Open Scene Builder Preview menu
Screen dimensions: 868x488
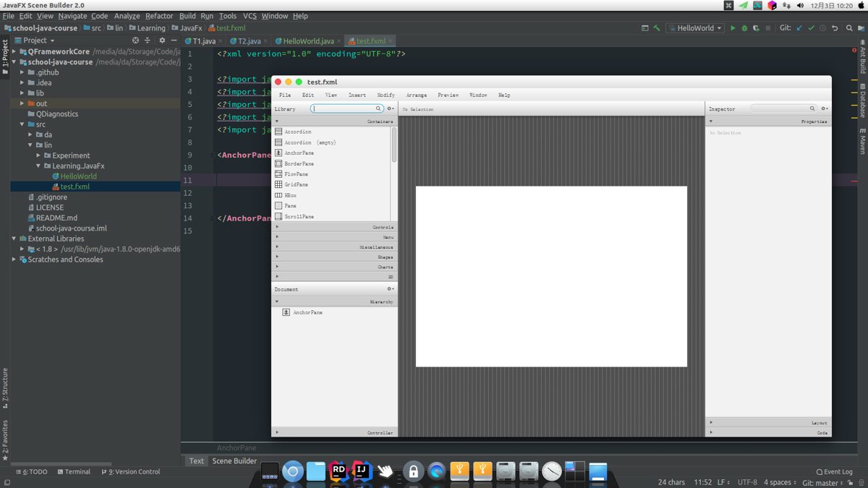pos(448,95)
